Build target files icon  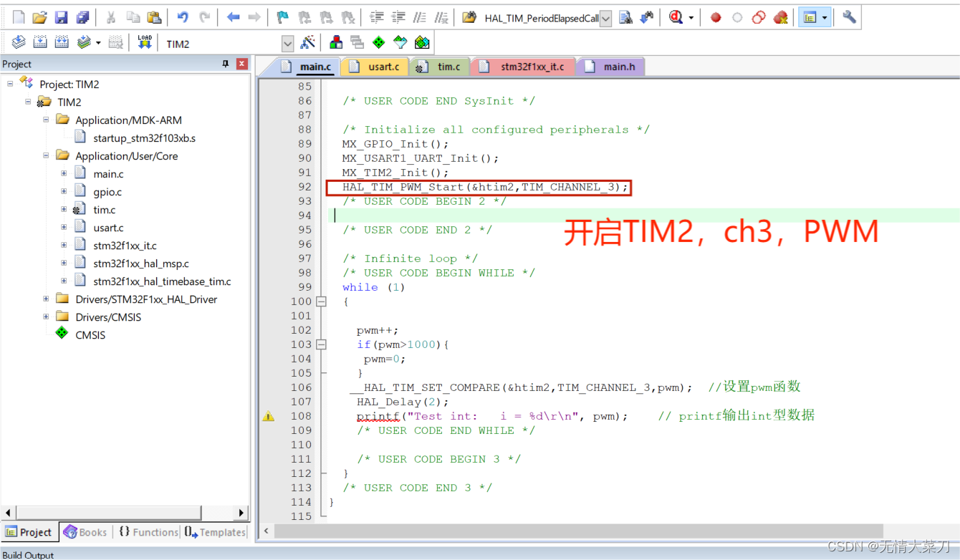point(41,43)
